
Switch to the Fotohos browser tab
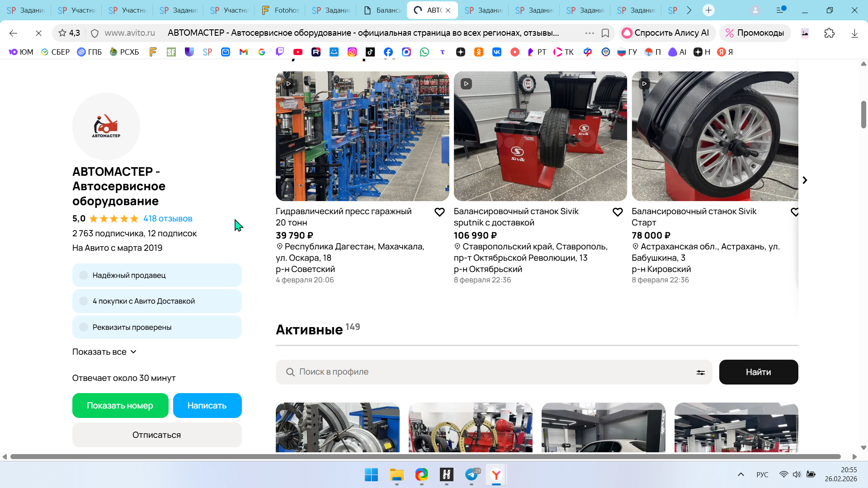[x=280, y=10]
